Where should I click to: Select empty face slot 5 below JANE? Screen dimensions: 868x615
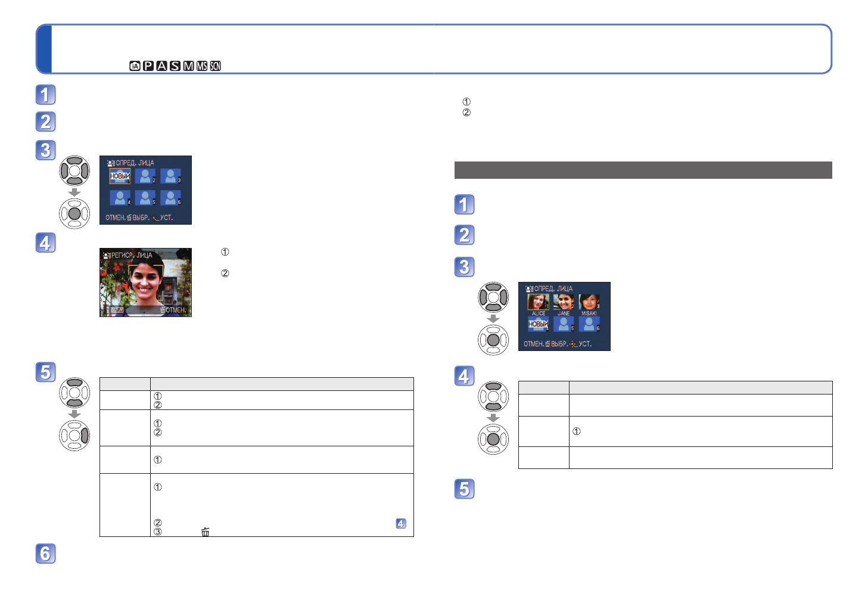tap(564, 324)
